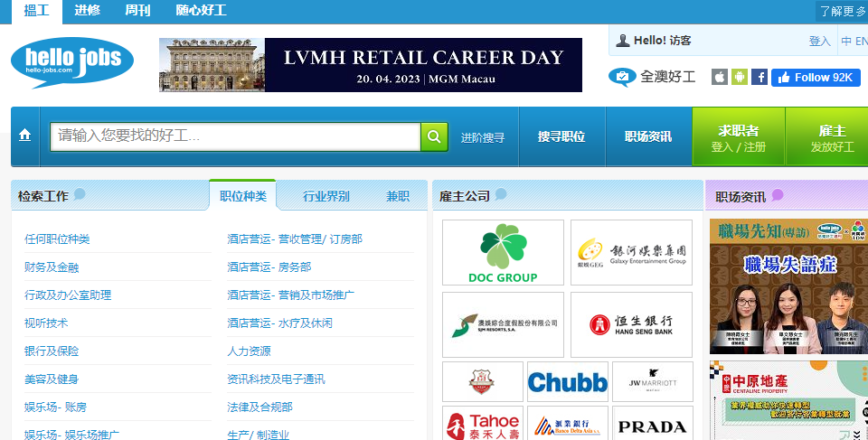
Task: Select 酒店营运- 营销及市场推广 category
Action: [290, 295]
